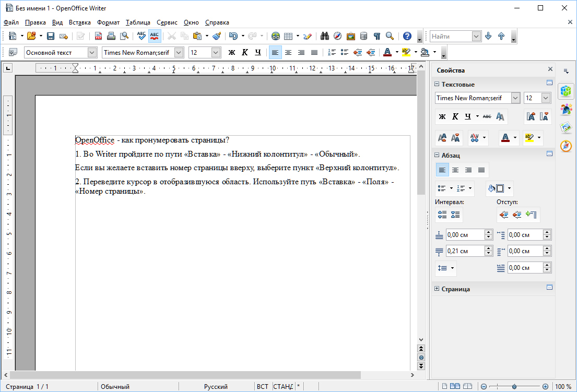The image size is (577, 392).
Task: Open the Find and Replace binoculars icon
Action: pyautogui.click(x=324, y=36)
